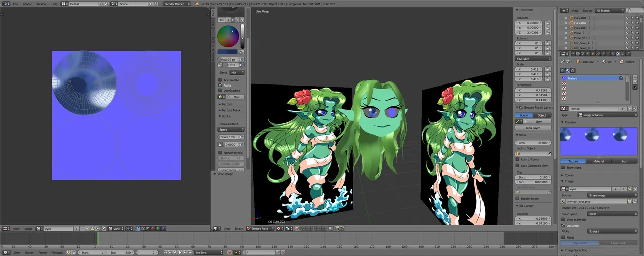This screenshot has width=644, height=256.
Task: Click the Blender logo in info header
Action: tap(197, 4)
